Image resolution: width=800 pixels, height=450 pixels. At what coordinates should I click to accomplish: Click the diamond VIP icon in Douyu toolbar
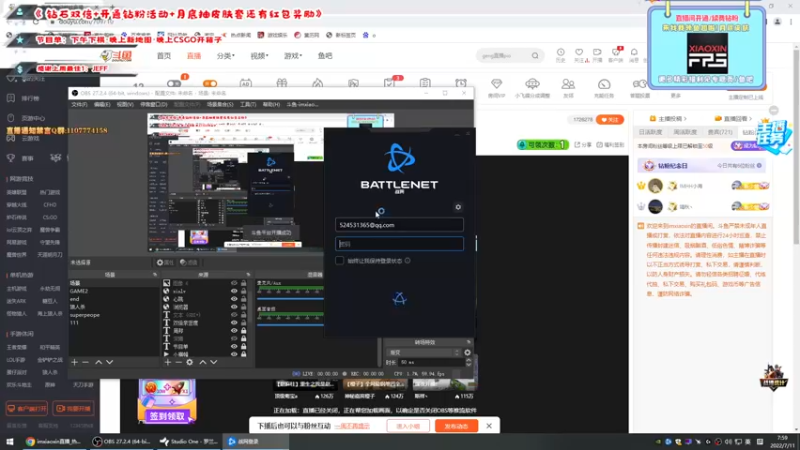496,84
